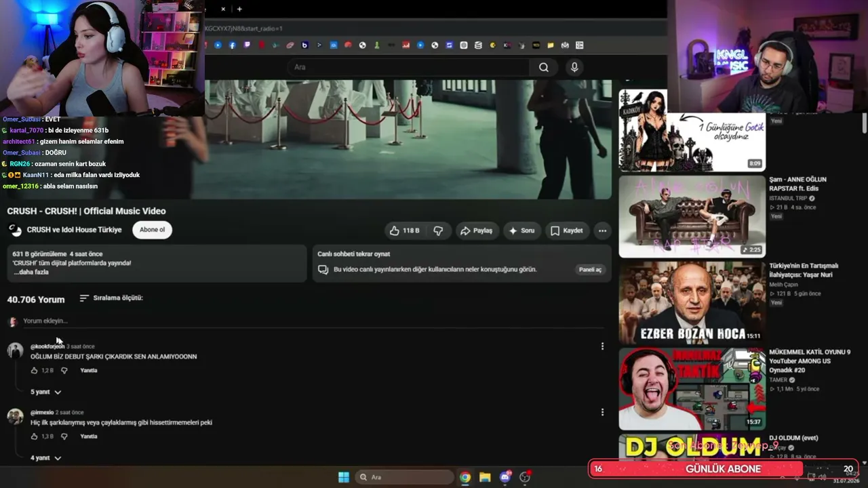This screenshot has width=868, height=488.
Task: Open the Windows Start menu
Action: [344, 477]
